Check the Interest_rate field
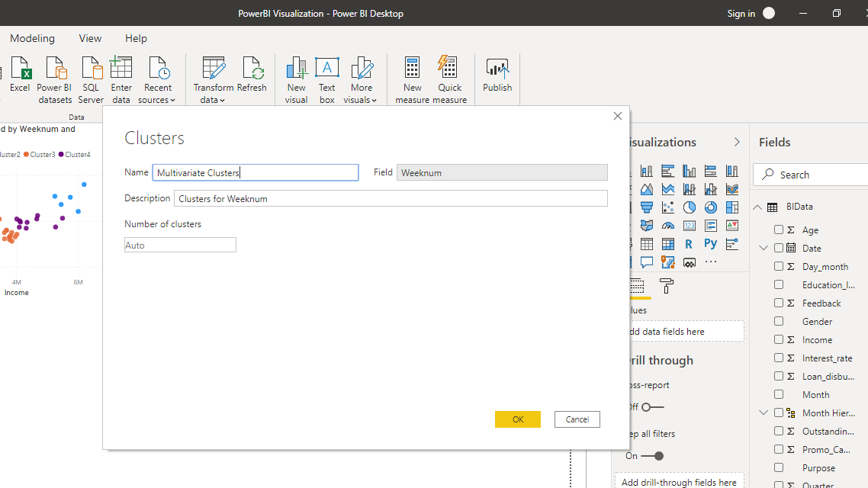The height and width of the screenshot is (488, 868). [x=779, y=358]
